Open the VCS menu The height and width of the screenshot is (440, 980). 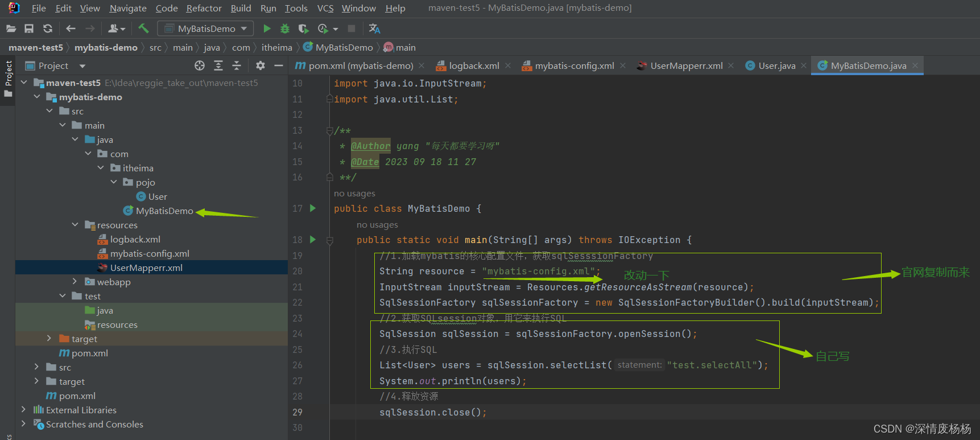pyautogui.click(x=325, y=8)
